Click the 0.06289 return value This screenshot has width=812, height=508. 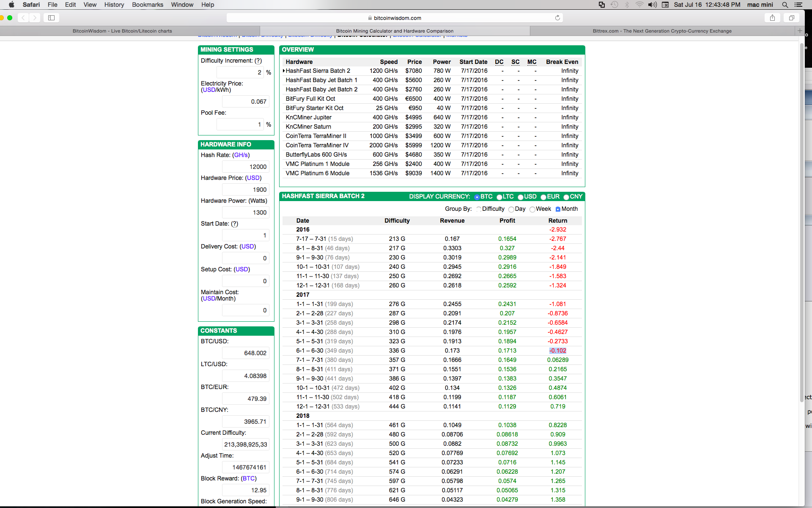[558, 360]
